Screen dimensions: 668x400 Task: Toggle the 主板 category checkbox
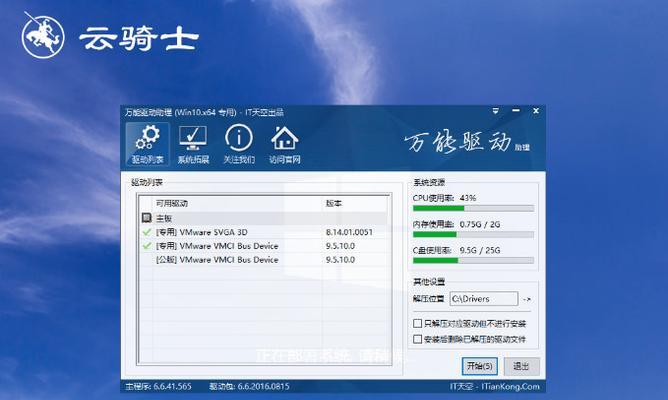click(x=147, y=218)
